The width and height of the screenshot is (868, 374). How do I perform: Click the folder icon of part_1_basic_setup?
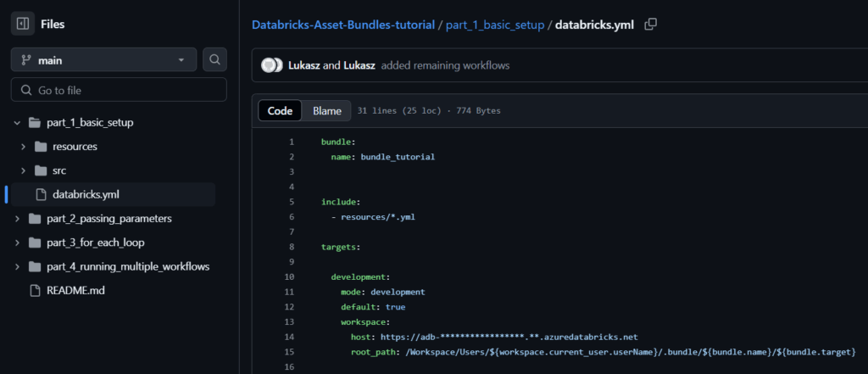click(35, 122)
